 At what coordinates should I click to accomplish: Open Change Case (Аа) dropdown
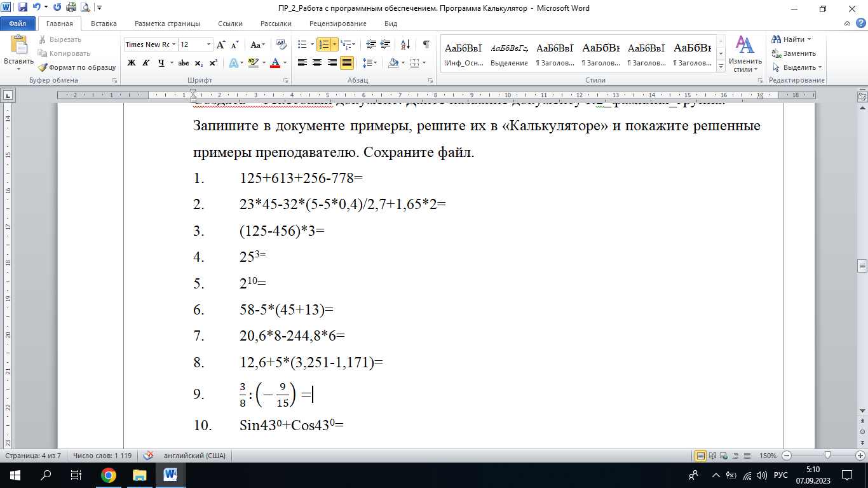tap(258, 45)
